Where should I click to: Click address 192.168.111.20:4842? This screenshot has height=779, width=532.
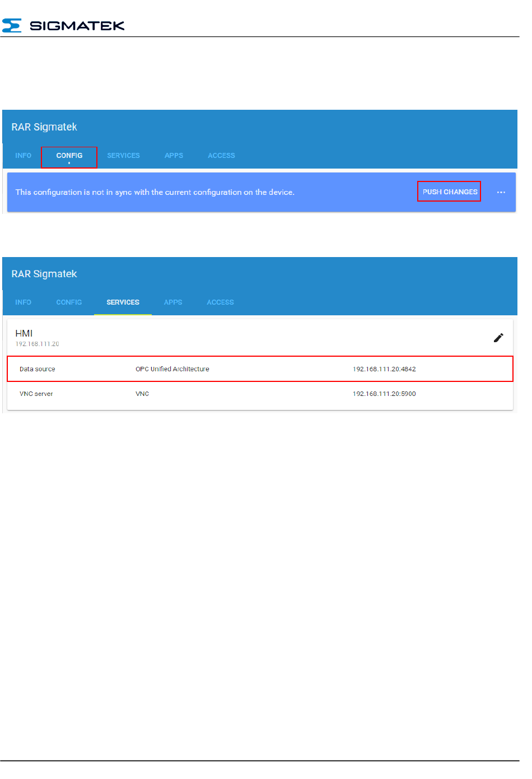coord(384,369)
